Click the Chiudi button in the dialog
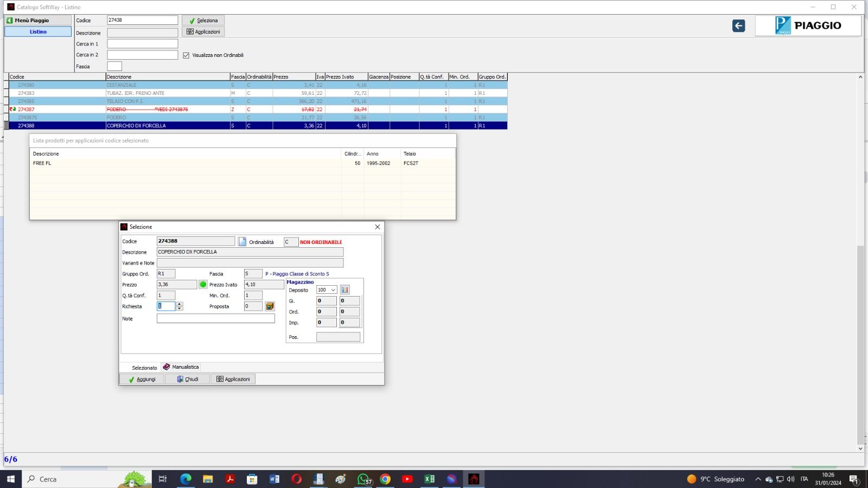This screenshot has height=488, width=868. click(188, 379)
